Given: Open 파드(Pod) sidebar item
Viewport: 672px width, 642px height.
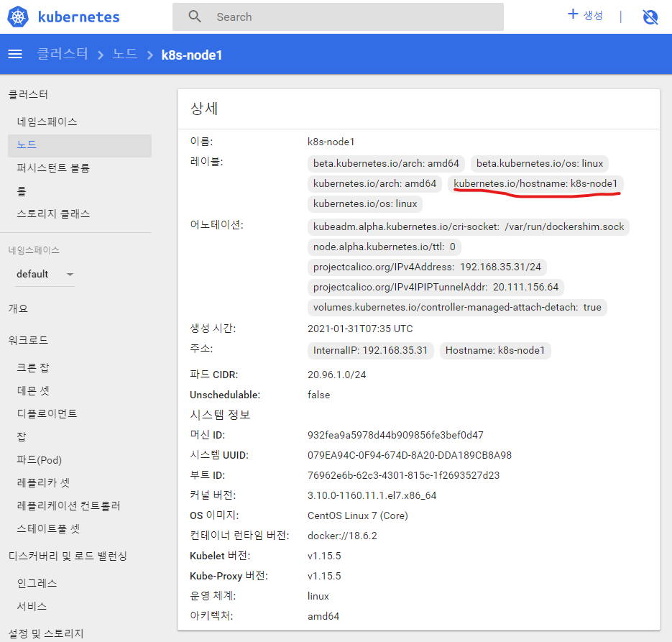Looking at the screenshot, I should click(x=40, y=460).
